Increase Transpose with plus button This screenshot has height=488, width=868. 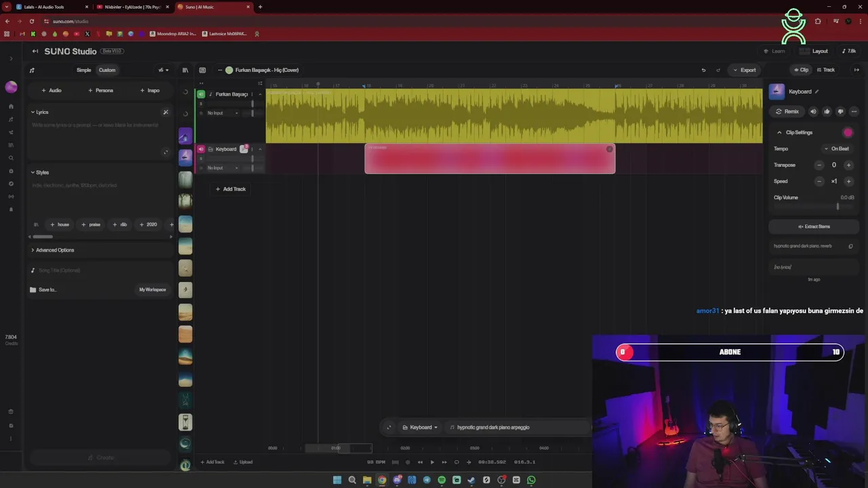(x=848, y=165)
